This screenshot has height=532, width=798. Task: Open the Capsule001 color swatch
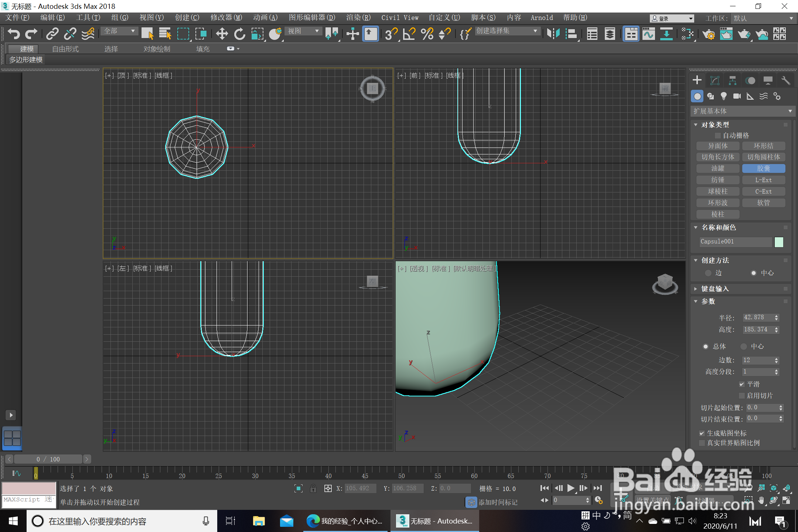779,242
